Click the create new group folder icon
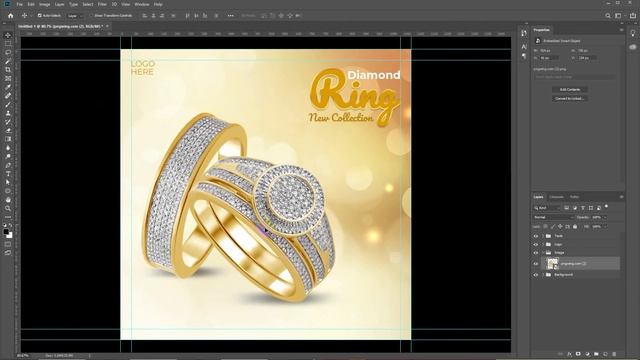Viewport: 640px width, 360px height. point(596,354)
